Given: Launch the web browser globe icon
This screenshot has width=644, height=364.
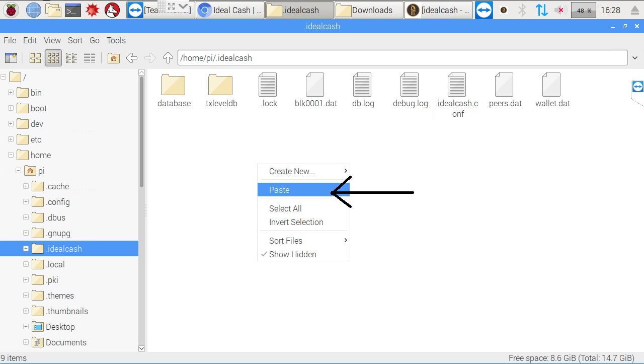Looking at the screenshot, I should coord(33,10).
